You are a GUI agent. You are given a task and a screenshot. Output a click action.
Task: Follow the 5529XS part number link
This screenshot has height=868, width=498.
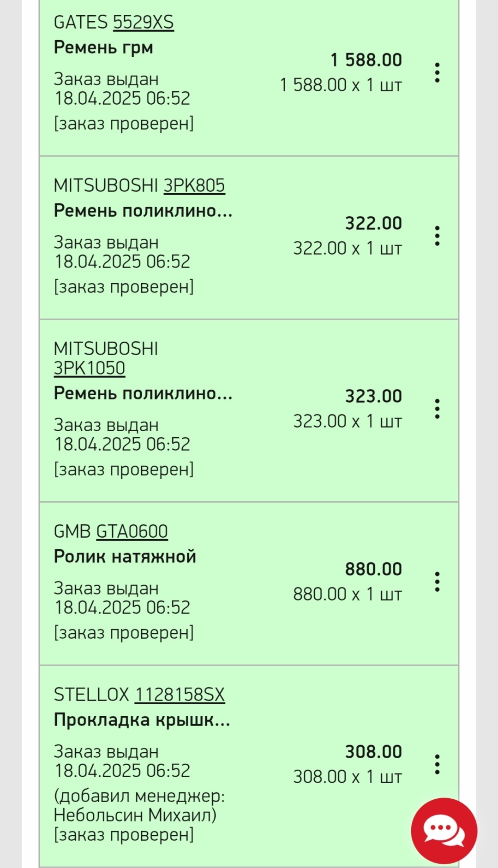(x=144, y=22)
